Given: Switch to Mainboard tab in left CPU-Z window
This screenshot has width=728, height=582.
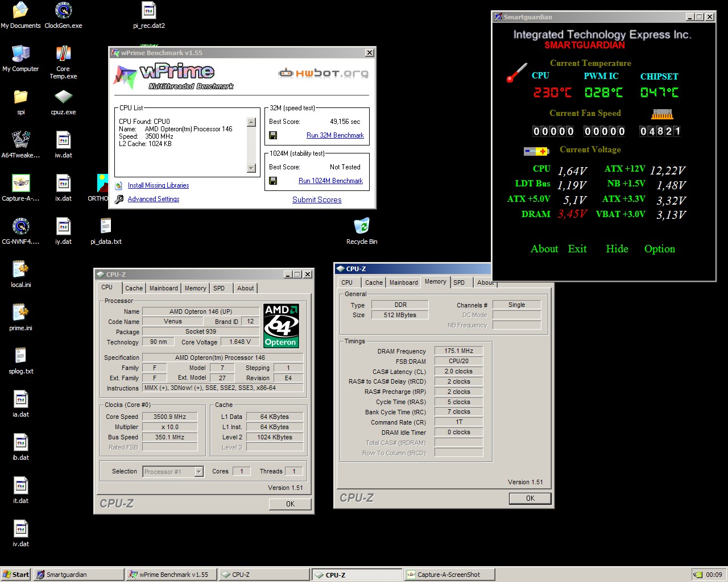Looking at the screenshot, I should pos(164,288).
